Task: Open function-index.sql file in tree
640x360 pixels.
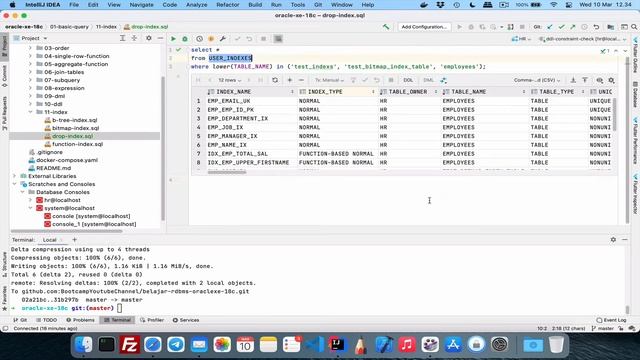Action: click(77, 144)
